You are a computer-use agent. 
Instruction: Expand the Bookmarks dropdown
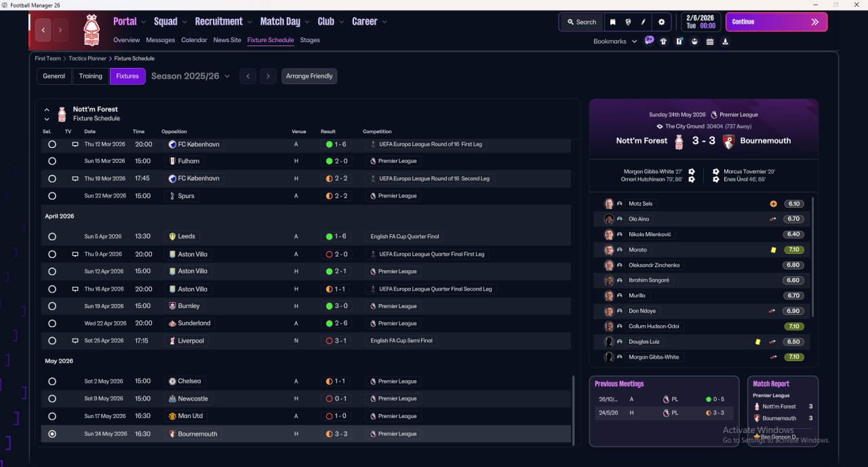pyautogui.click(x=615, y=41)
